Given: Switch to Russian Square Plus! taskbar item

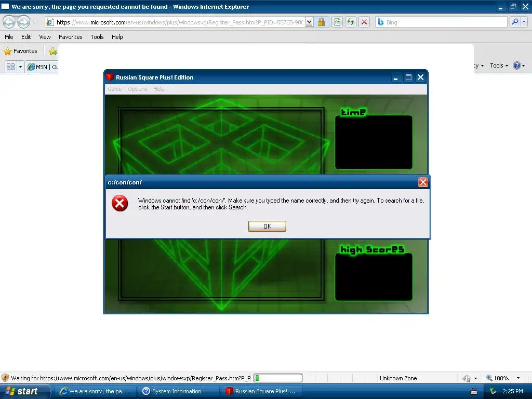Looking at the screenshot, I should click(x=261, y=391).
